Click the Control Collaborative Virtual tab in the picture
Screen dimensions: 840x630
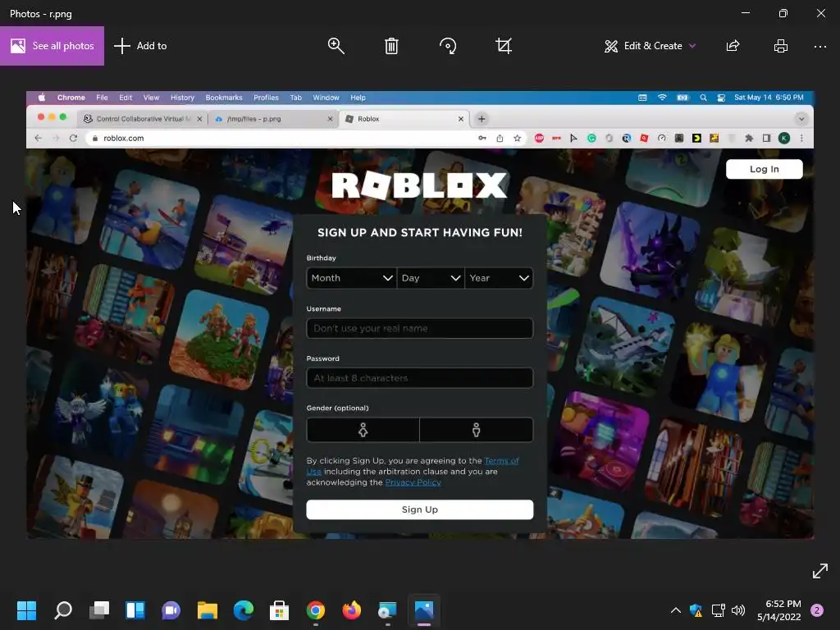[x=143, y=119]
